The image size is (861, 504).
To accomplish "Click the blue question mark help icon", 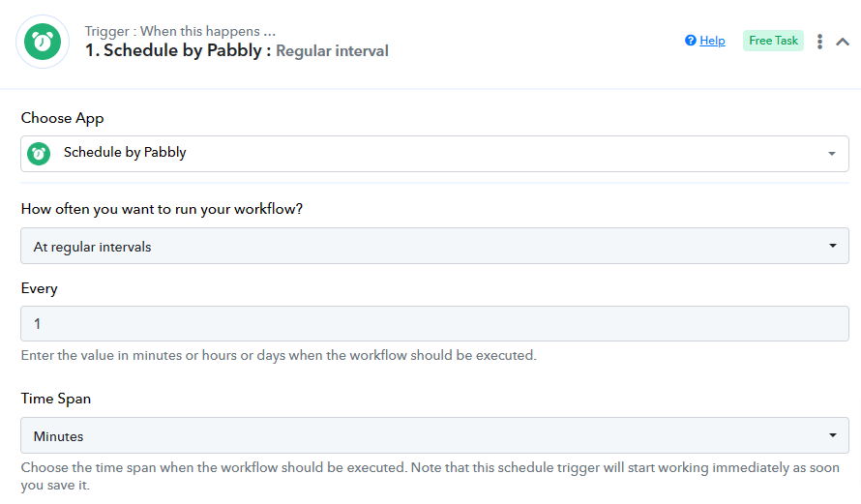I will pos(691,41).
